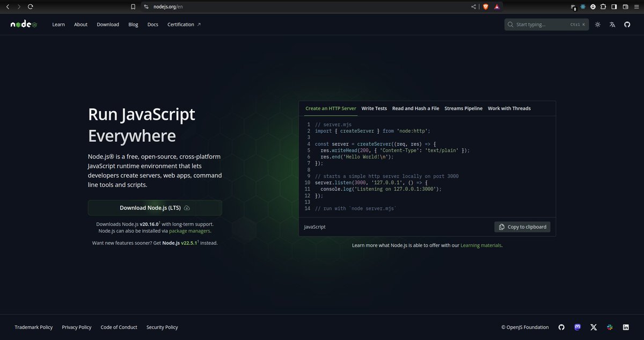Open the browser hamburger menu
This screenshot has height=340, width=644.
636,6
